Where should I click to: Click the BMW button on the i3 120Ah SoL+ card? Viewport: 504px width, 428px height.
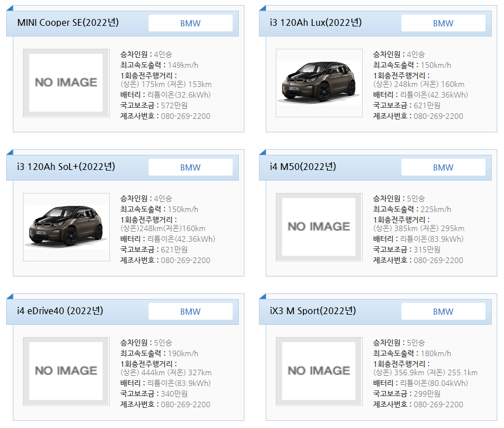point(190,167)
